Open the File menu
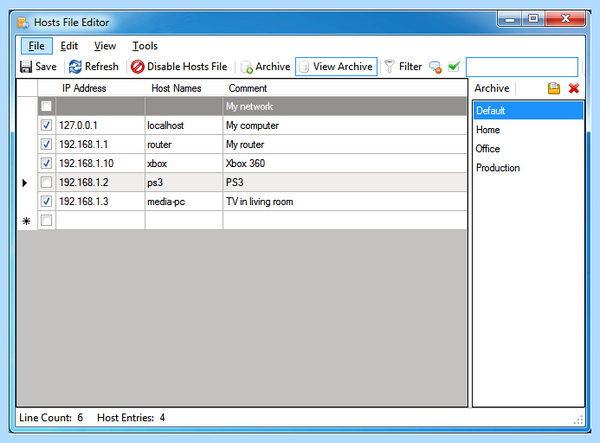 click(36, 46)
